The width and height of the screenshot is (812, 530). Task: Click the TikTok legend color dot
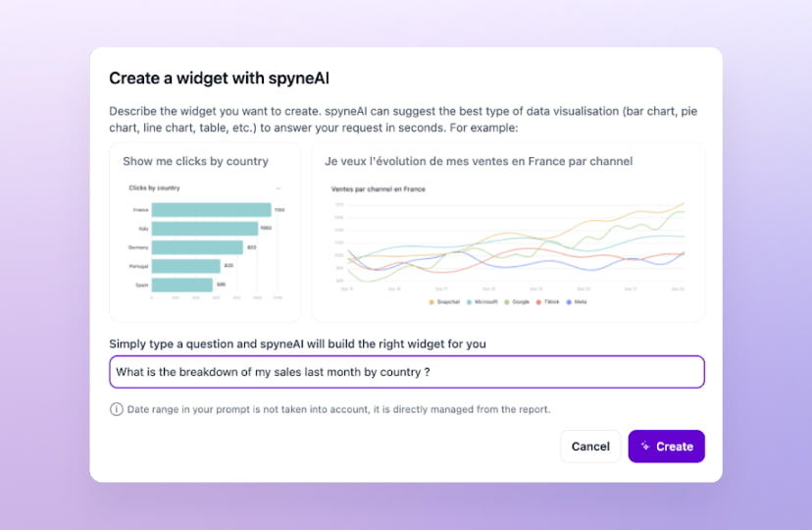pyautogui.click(x=538, y=302)
